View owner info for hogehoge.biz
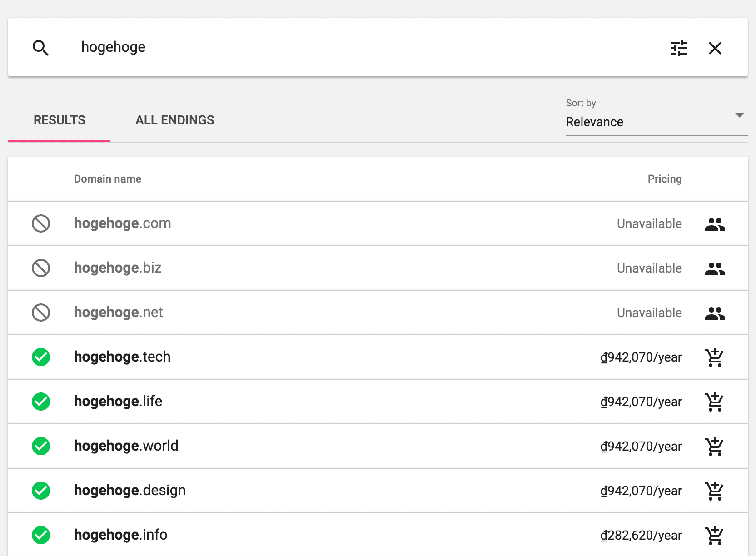Viewport: 756px width, 556px height. 715,268
